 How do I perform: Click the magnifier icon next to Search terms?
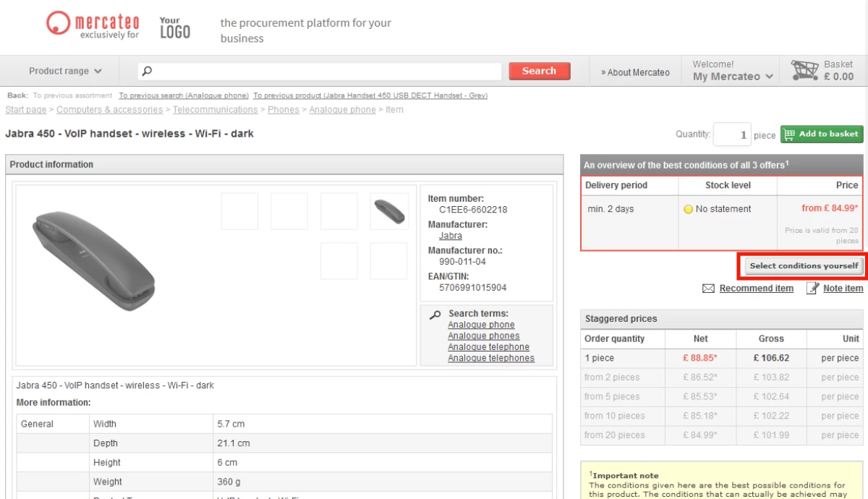click(435, 315)
